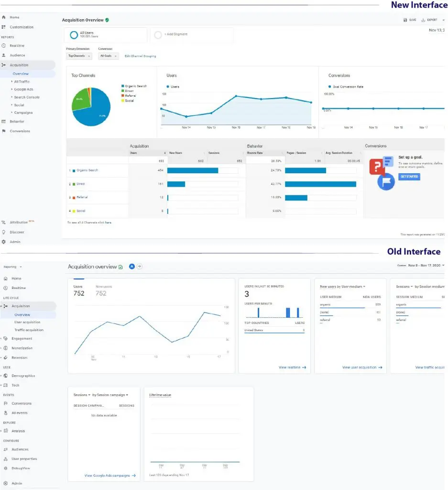
Task: Click the Discover lightbulb icon
Action: (4, 232)
